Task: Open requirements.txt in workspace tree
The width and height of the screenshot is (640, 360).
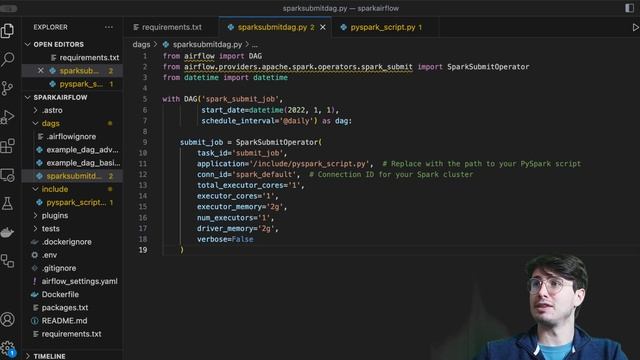Action: 72,334
